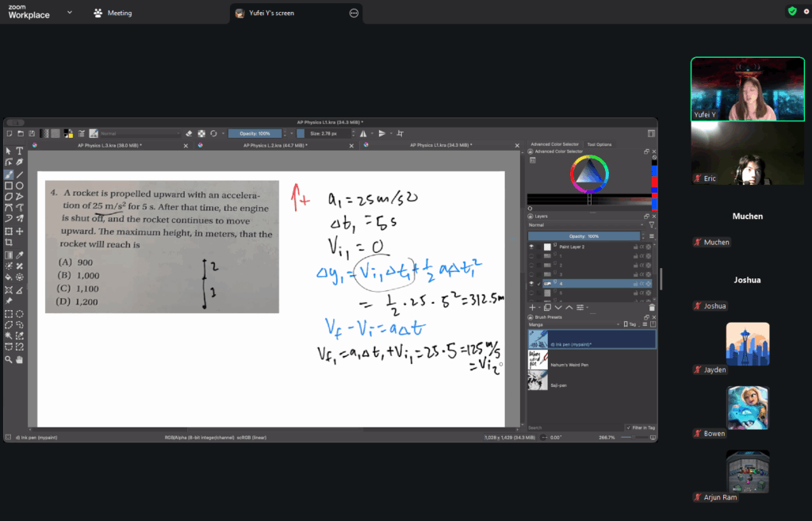Hide Paint Layer 2 visibility eye
This screenshot has width=812, height=521.
tap(531, 247)
